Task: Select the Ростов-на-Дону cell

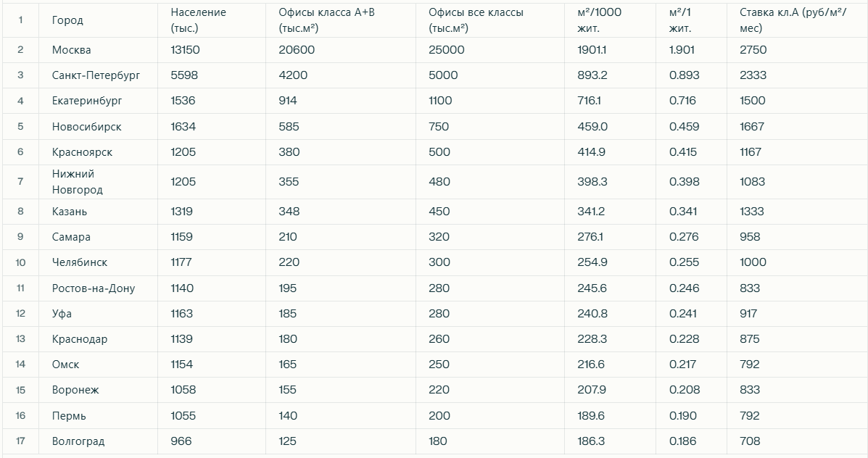Action: coord(98,288)
